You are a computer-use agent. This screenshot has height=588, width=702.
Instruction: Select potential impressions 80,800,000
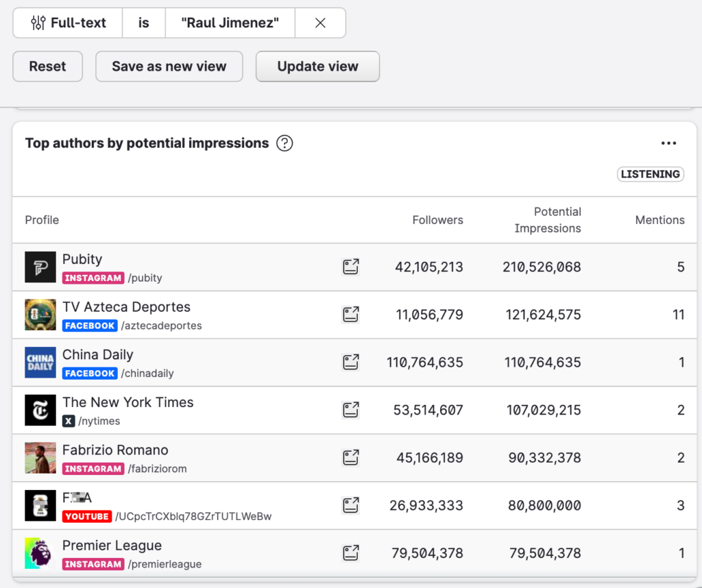[x=544, y=506]
